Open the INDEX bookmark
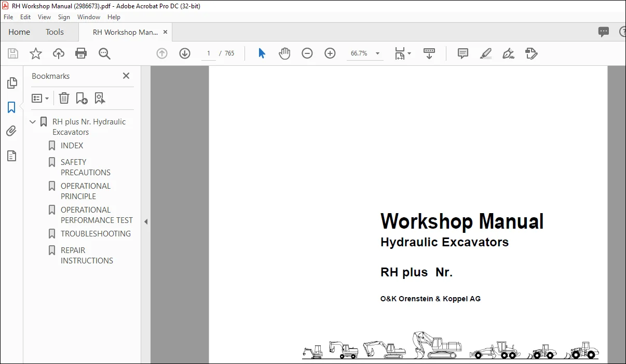This screenshot has height=364, width=626. point(72,146)
